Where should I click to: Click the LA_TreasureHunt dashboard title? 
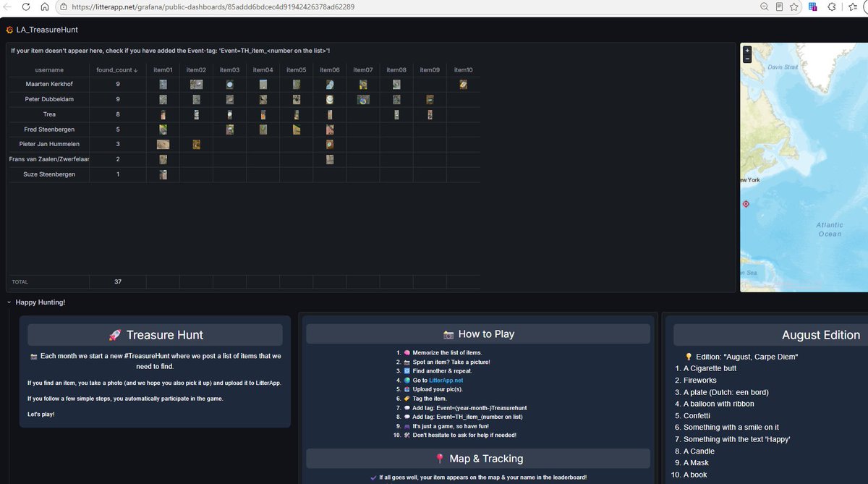[x=47, y=30]
